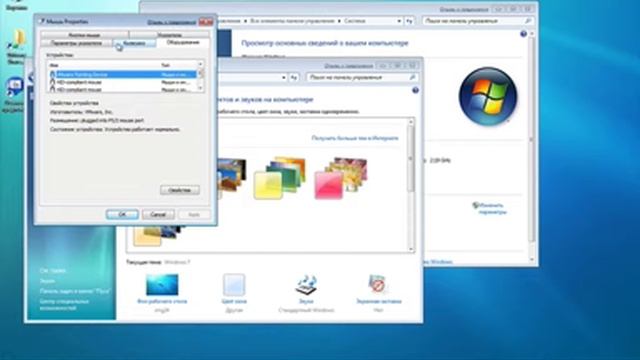640x360 pixels.
Task: Confirm Mouse Properties with OK
Action: pos(122,214)
